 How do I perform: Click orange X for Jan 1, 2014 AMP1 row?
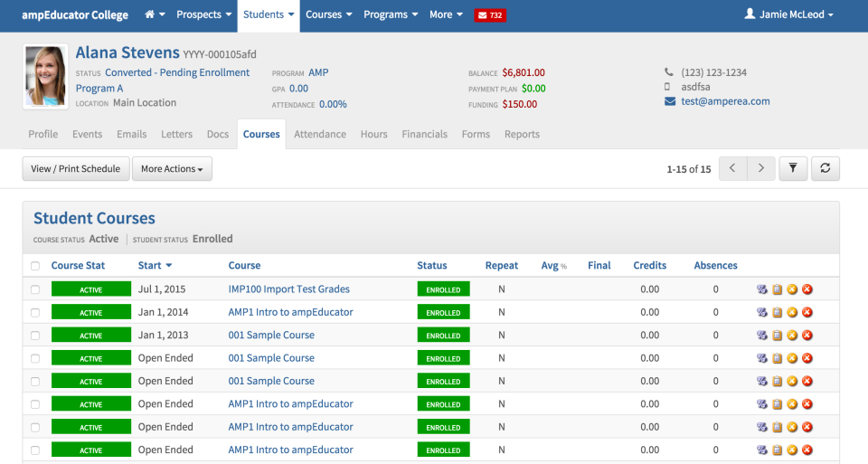[792, 312]
